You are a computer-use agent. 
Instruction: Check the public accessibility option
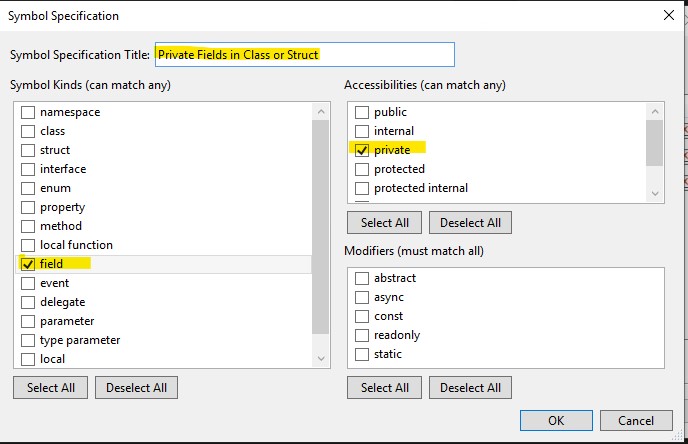pos(362,112)
